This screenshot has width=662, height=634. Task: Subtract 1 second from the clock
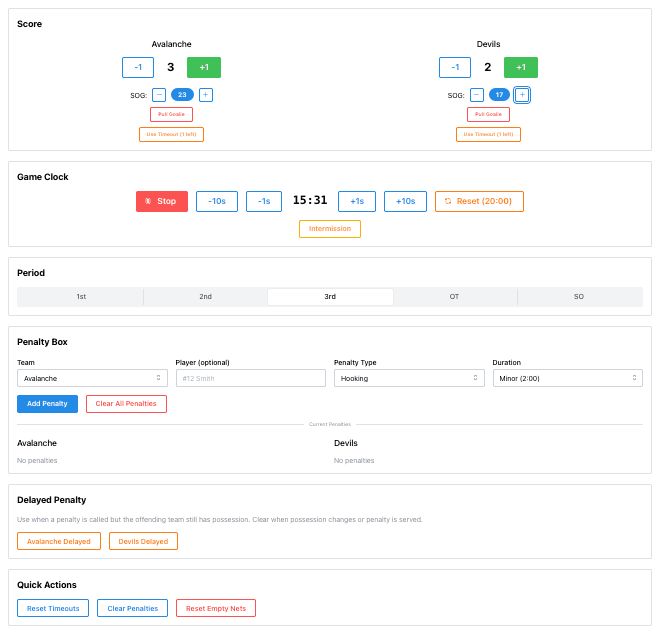(x=264, y=201)
